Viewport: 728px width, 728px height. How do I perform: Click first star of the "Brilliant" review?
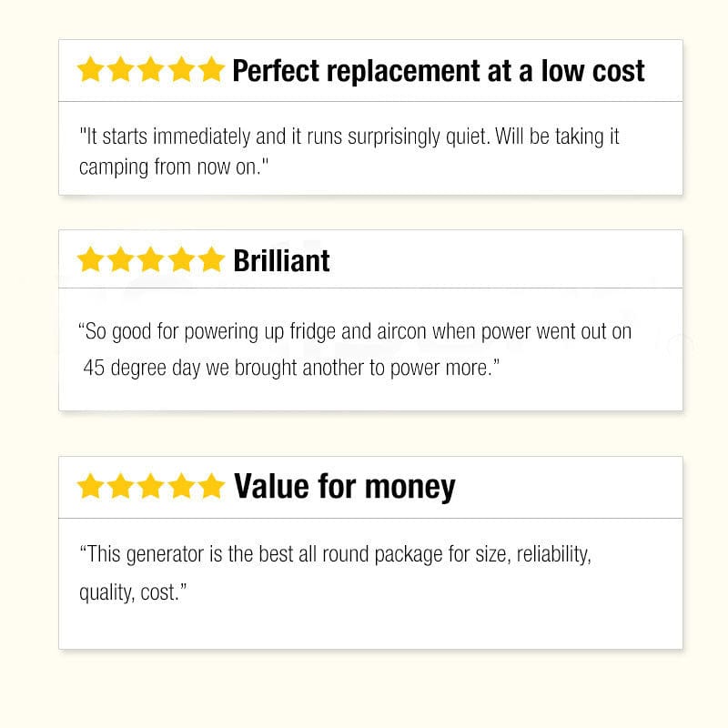coord(91,260)
